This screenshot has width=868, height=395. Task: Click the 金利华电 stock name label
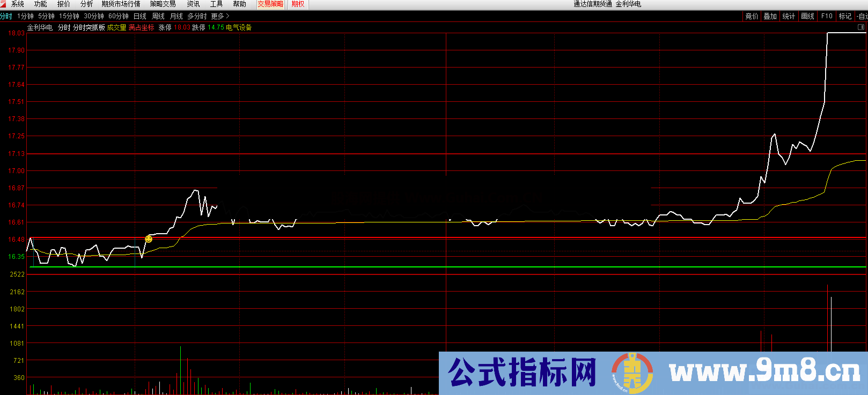click(x=40, y=28)
